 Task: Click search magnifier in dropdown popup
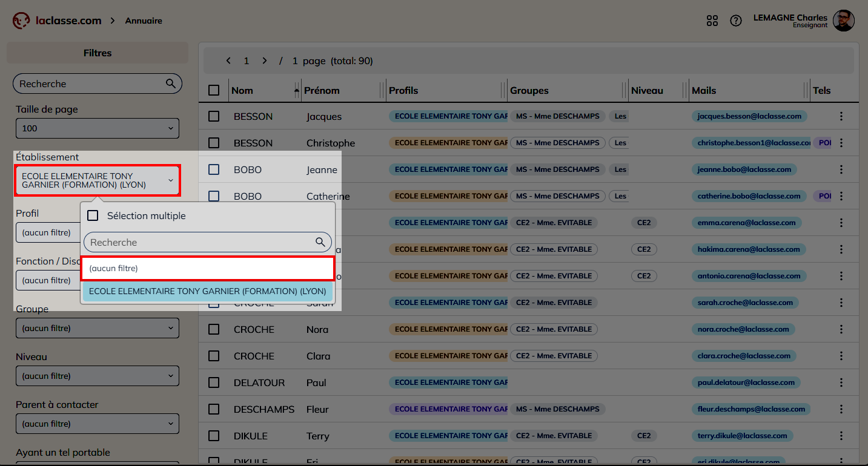[320, 242]
